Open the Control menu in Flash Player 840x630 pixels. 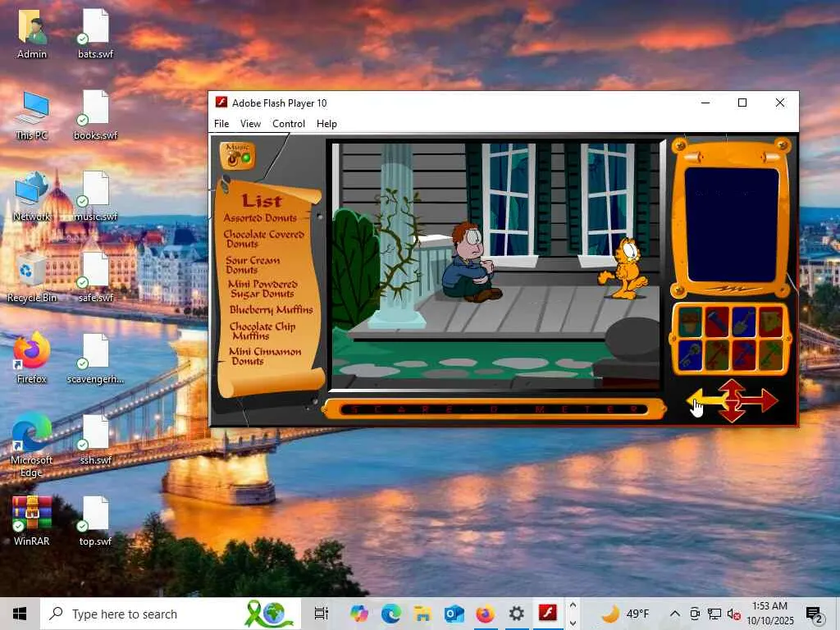click(x=289, y=124)
